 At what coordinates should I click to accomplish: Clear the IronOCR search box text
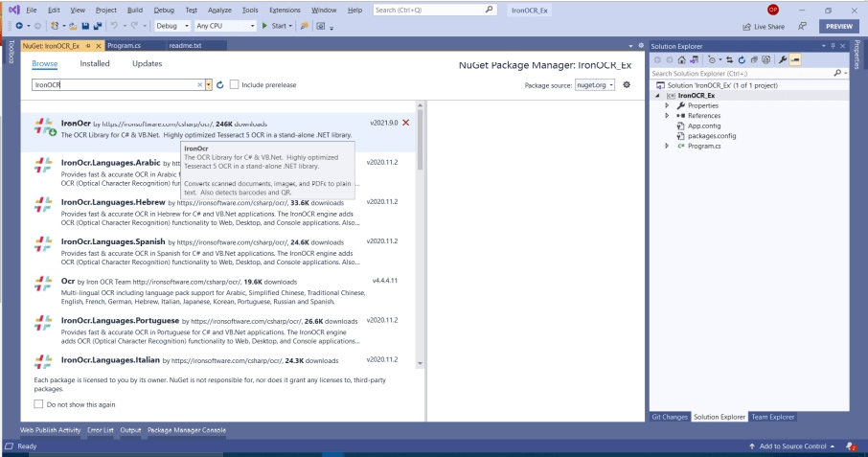pos(200,84)
